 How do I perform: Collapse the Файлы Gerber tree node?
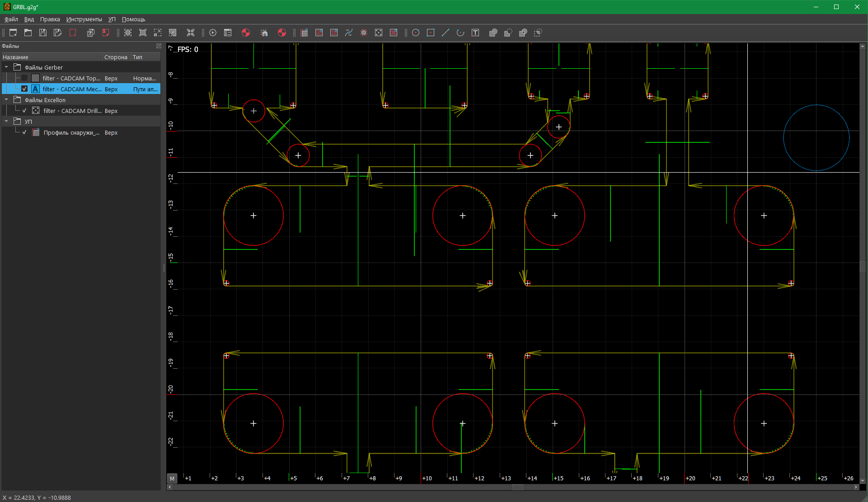click(6, 67)
